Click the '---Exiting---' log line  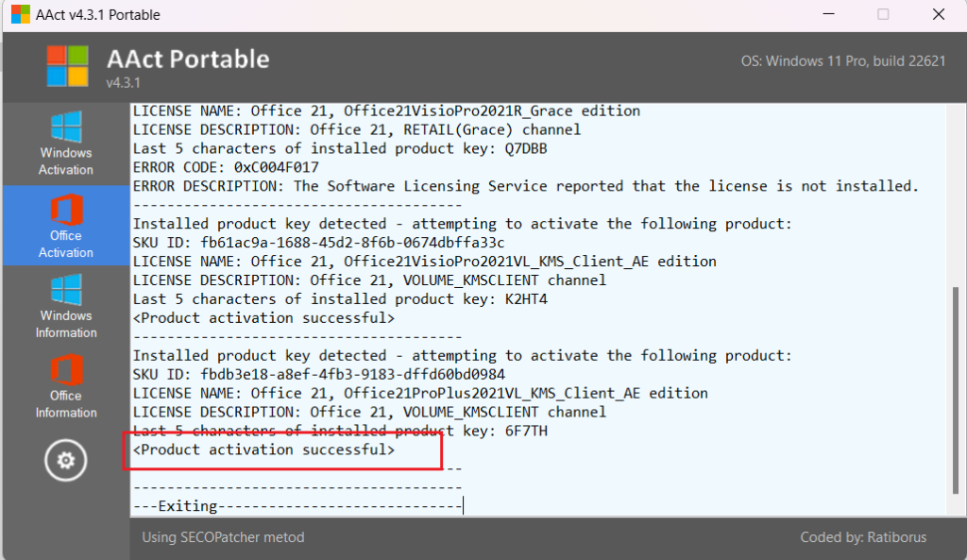pyautogui.click(x=297, y=506)
